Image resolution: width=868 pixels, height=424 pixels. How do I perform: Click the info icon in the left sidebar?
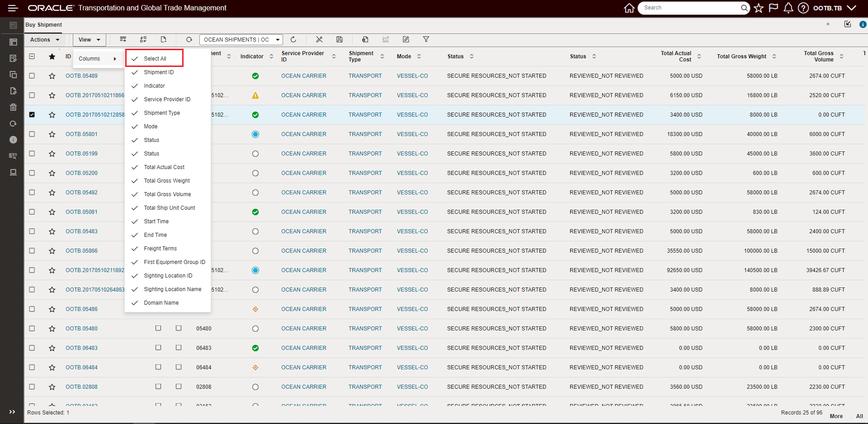[x=13, y=140]
